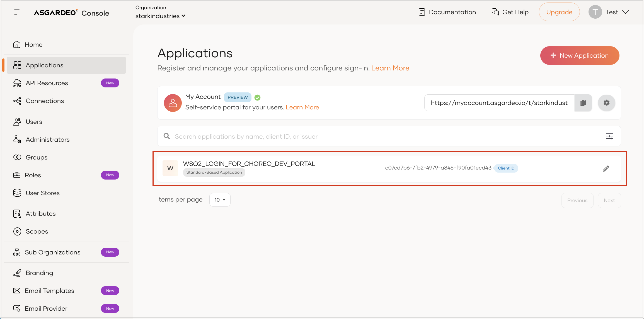
Task: Follow the Learn More link under Applications
Action: (390, 68)
